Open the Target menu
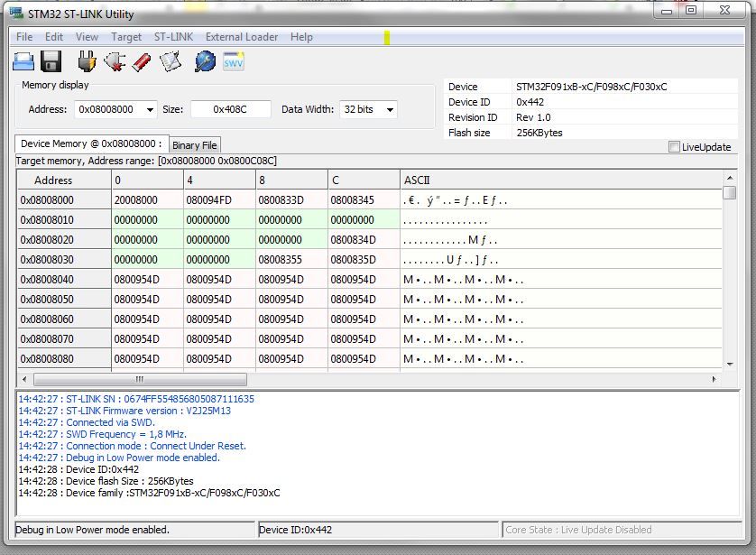The height and width of the screenshot is (555, 756). click(x=126, y=37)
